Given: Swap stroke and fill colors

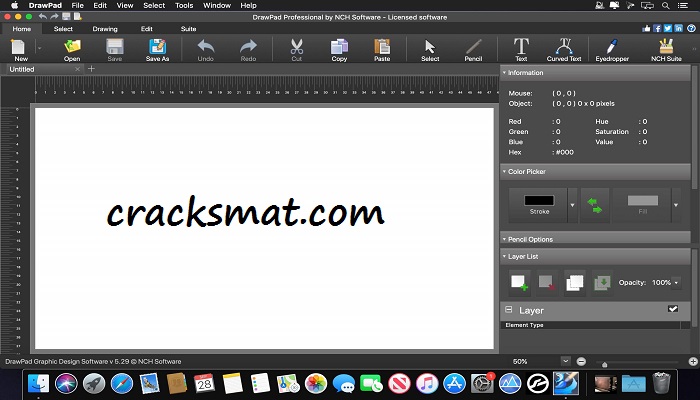Looking at the screenshot, I should (595, 205).
